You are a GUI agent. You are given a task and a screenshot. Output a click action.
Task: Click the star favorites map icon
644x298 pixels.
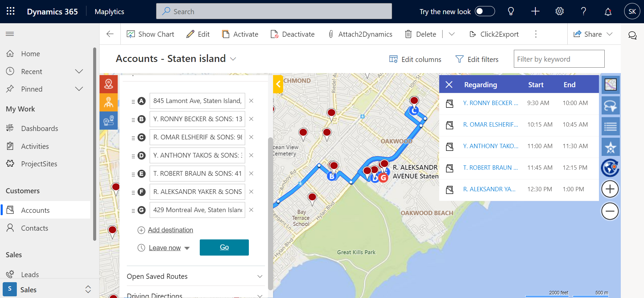pos(610,147)
